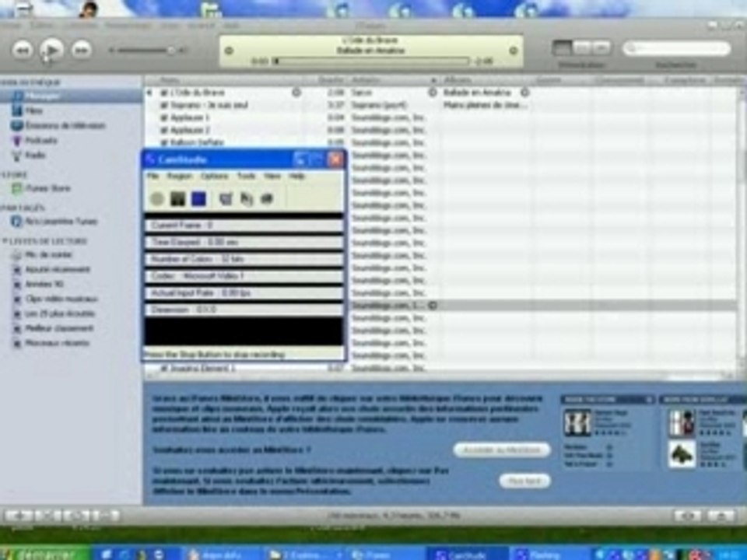
Task: Click the blue CamStudio Stop button
Action: [198, 199]
